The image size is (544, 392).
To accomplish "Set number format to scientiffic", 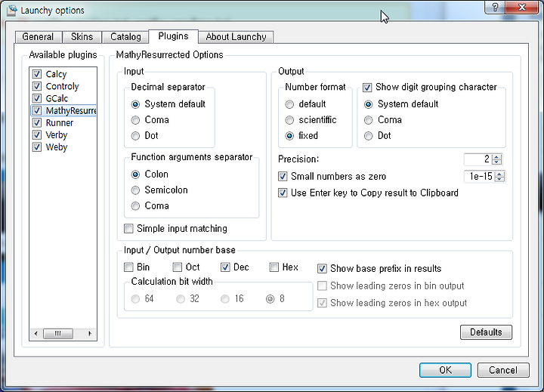I will pyautogui.click(x=289, y=120).
